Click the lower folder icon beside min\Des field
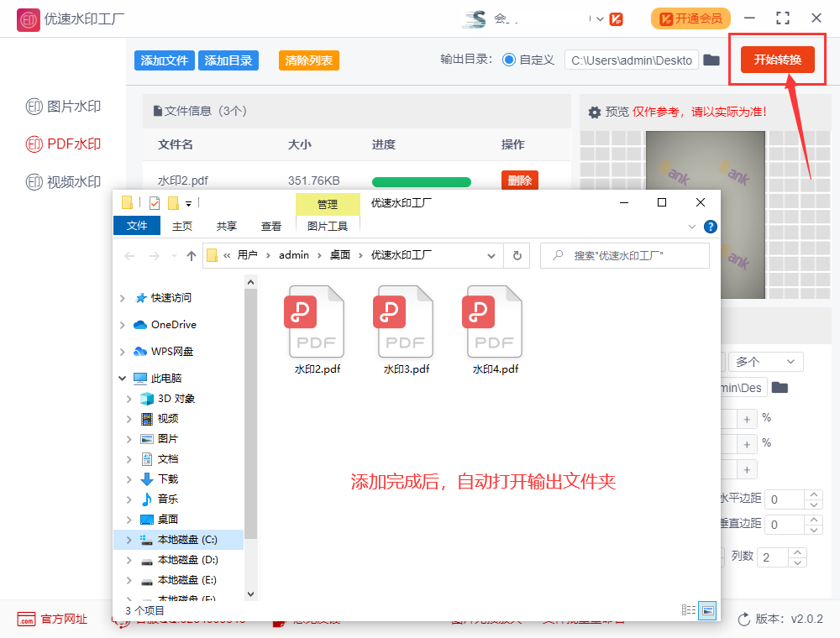 (780, 388)
